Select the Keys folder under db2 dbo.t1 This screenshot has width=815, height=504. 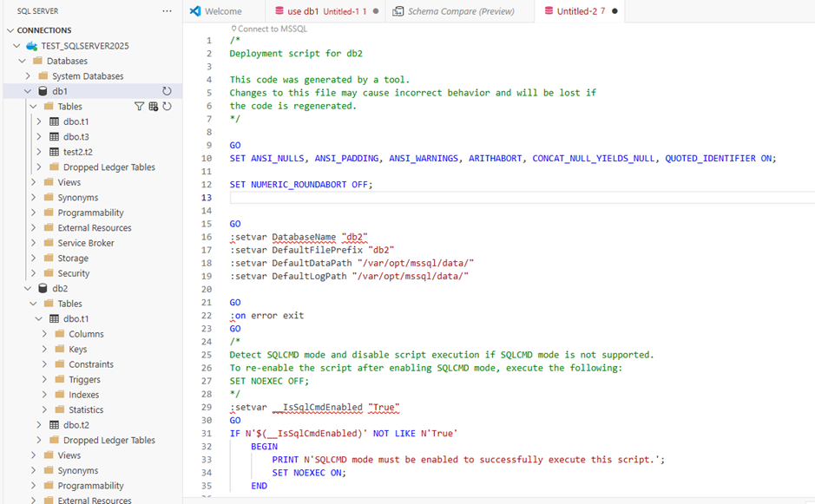pos(78,350)
